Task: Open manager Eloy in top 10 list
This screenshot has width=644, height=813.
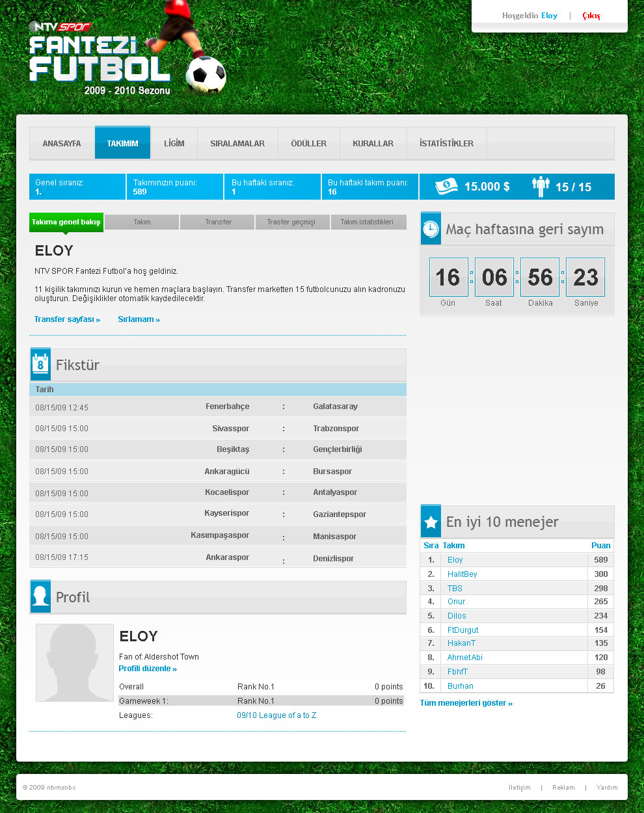Action: (x=455, y=560)
